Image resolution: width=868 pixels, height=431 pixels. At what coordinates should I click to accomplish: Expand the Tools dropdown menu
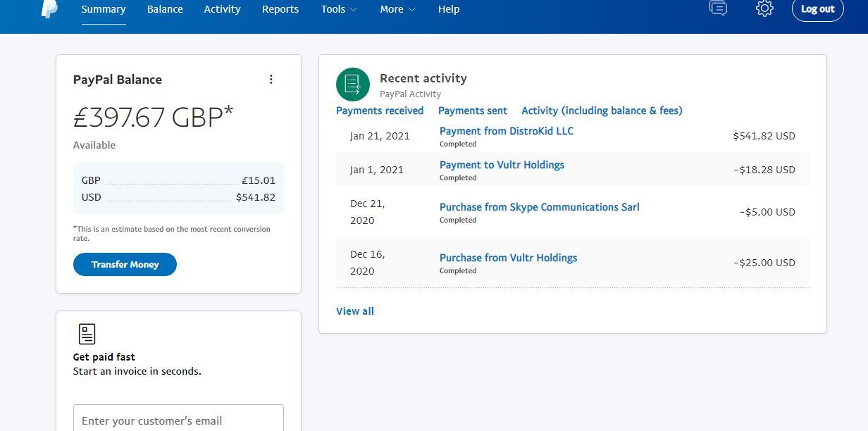pos(339,9)
